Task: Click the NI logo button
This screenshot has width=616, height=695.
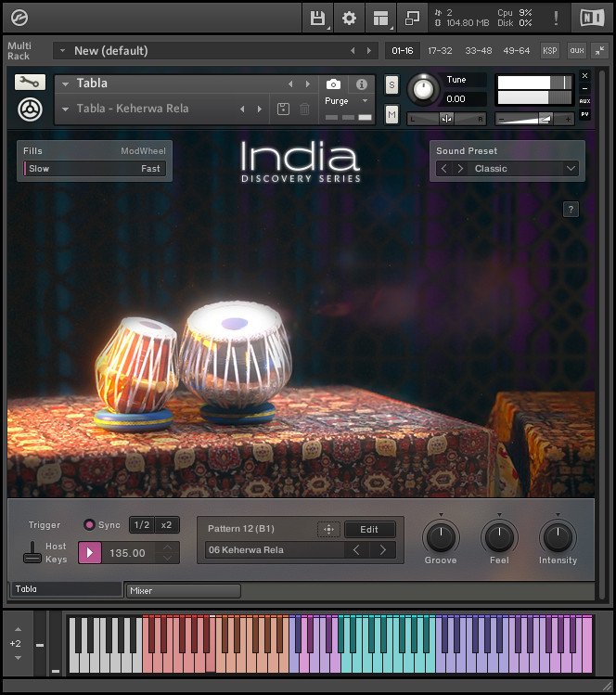Action: pos(592,19)
